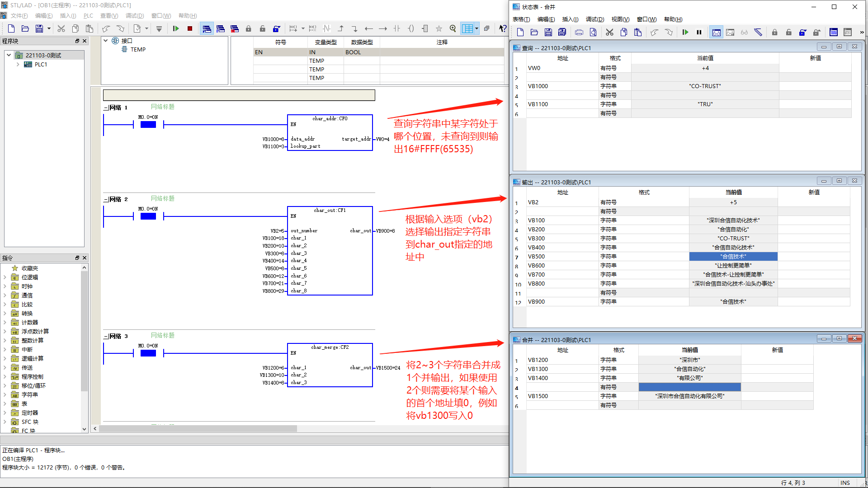This screenshot has width=868, height=488.
Task: Click 当前值 column header in 查询 table
Action: point(705,58)
